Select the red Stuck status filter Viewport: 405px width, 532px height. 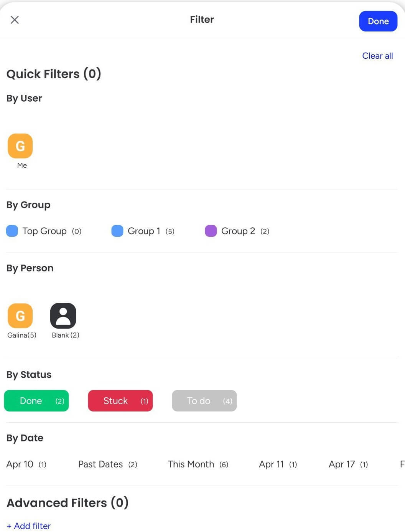(120, 401)
